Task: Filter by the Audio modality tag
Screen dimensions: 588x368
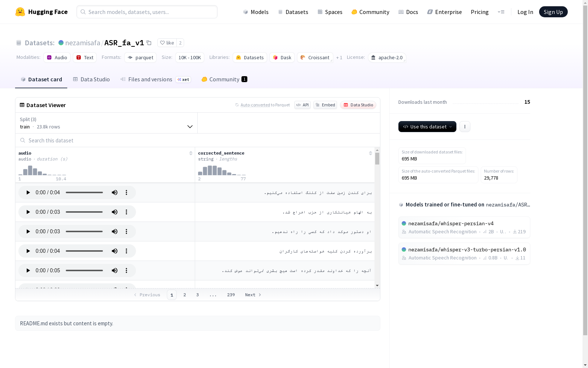Action: (x=57, y=57)
